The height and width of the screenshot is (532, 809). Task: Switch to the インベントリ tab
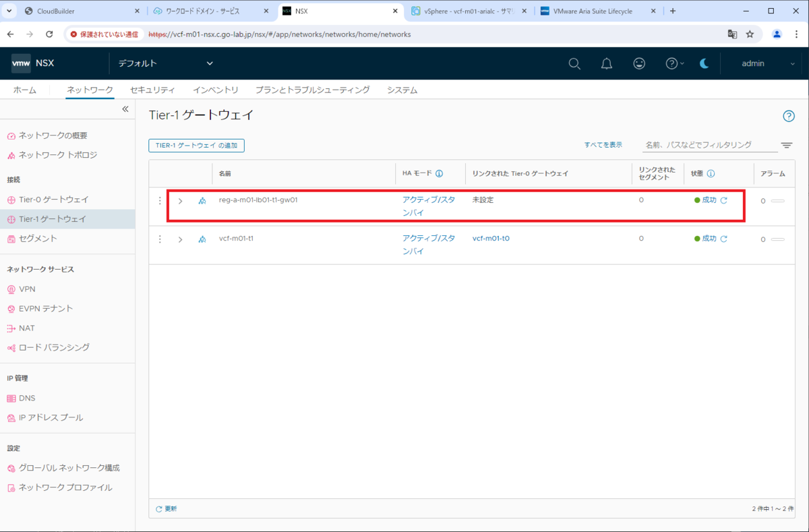point(215,90)
